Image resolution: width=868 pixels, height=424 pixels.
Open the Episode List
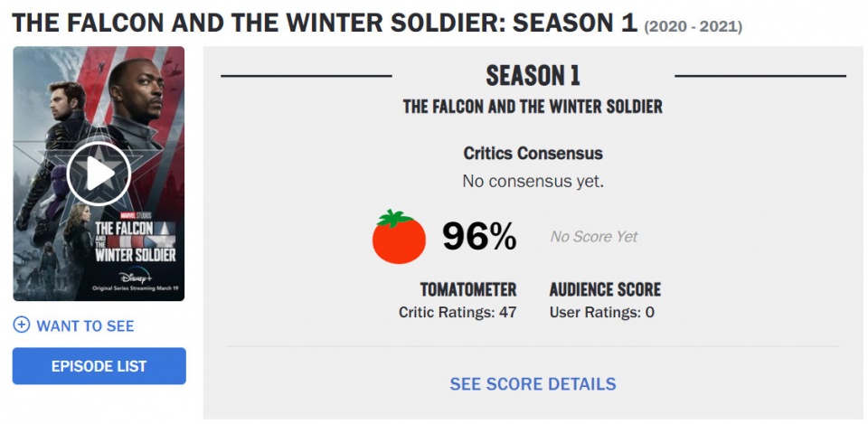99,366
